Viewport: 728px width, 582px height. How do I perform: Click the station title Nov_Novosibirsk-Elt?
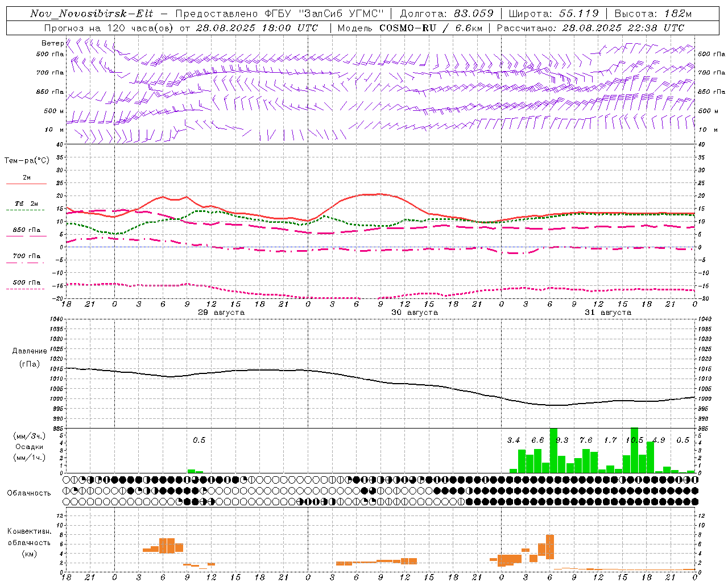[91, 14]
